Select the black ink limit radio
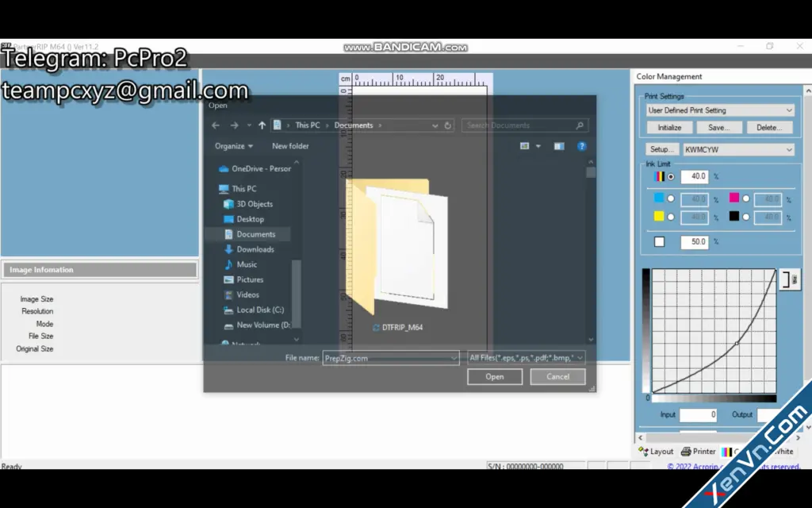 point(745,217)
